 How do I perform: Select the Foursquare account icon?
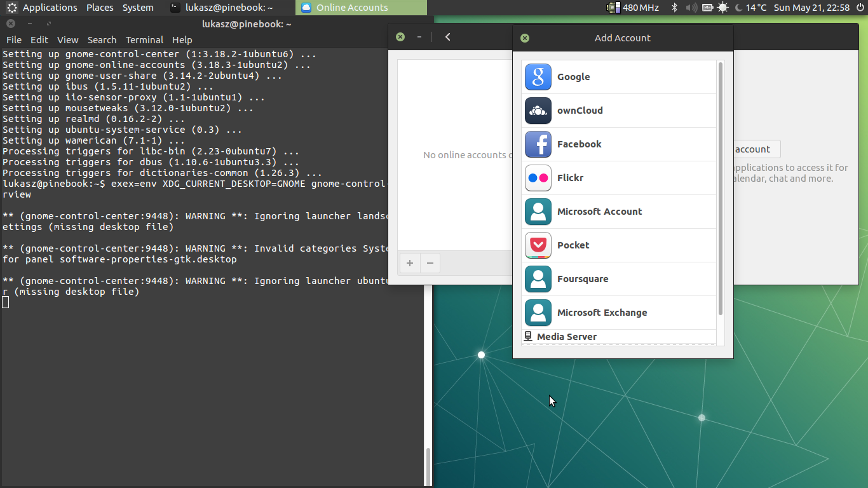[x=538, y=279]
